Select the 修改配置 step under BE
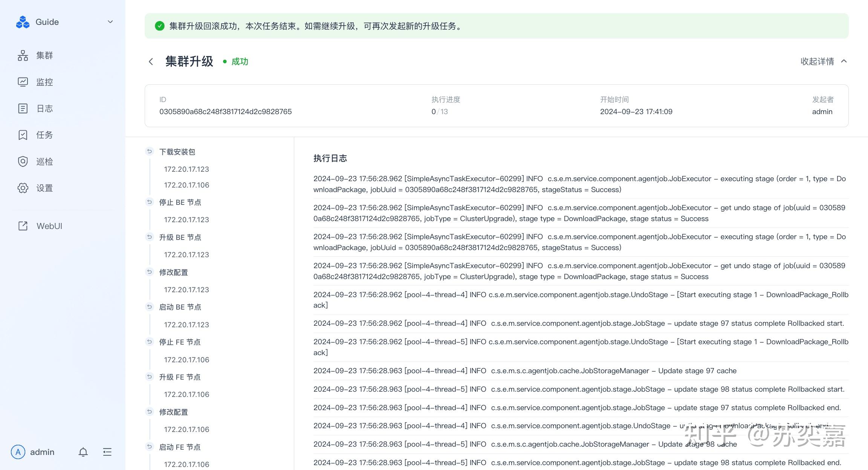Viewport: 868px width, 470px height. [173, 272]
